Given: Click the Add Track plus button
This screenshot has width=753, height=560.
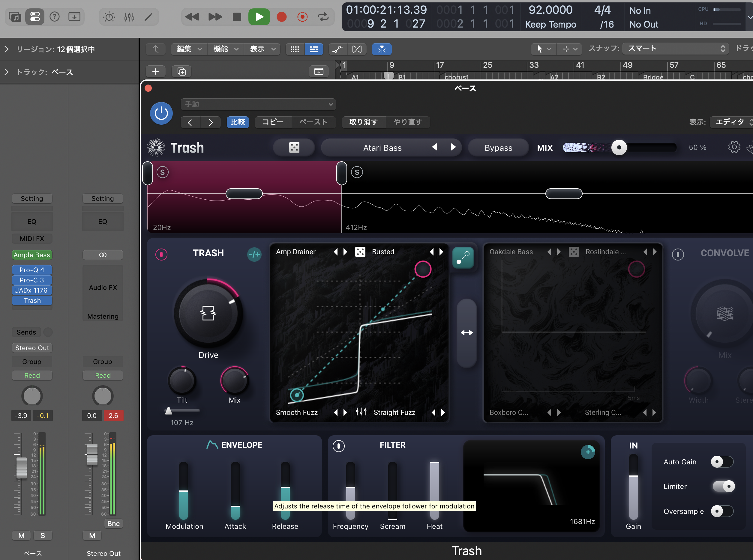Looking at the screenshot, I should click(155, 72).
